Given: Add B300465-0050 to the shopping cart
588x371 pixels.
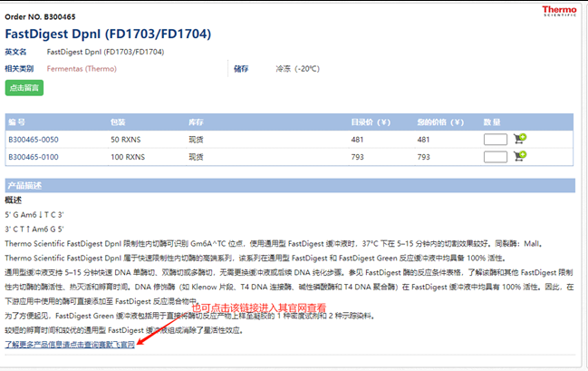Looking at the screenshot, I should click(x=520, y=139).
